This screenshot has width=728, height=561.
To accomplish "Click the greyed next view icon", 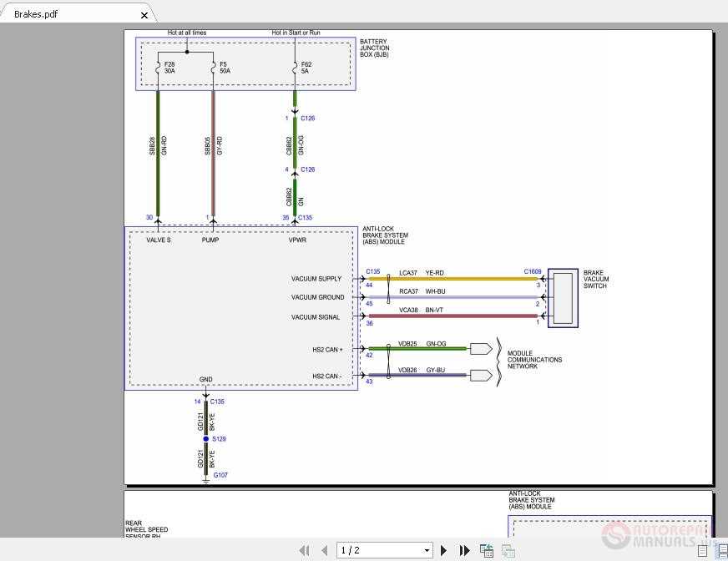I will click(x=508, y=551).
